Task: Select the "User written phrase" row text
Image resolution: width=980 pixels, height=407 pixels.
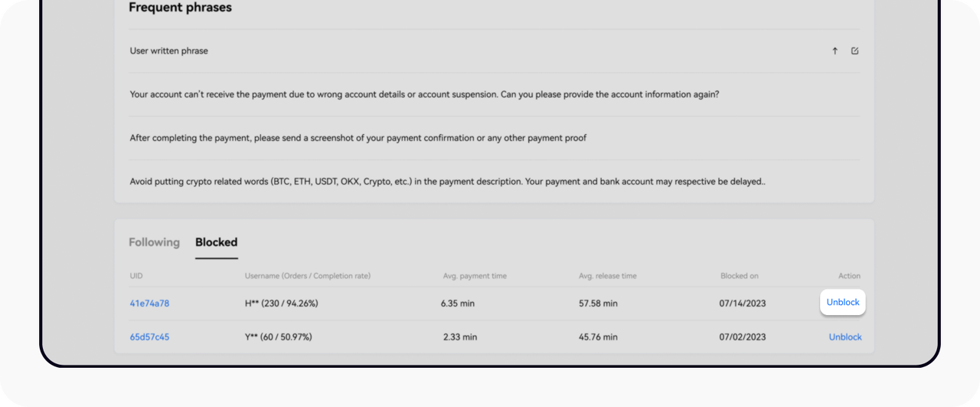Action: [169, 51]
